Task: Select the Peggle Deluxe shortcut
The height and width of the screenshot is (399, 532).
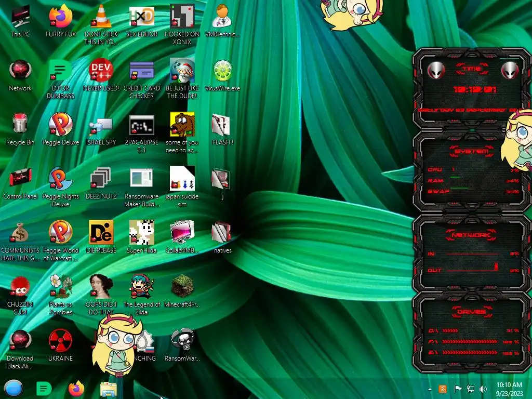Action: (x=60, y=129)
